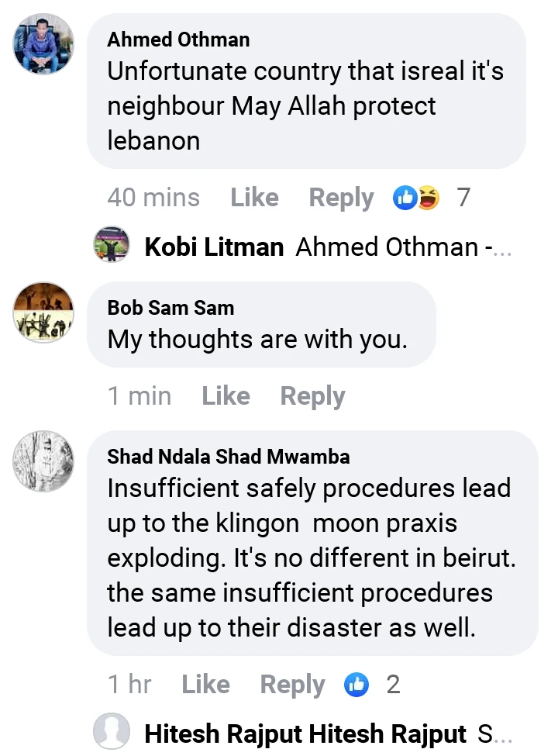Open Shad Ndala Shad Mwamba's name link
The image size is (558, 756).
pos(228,457)
